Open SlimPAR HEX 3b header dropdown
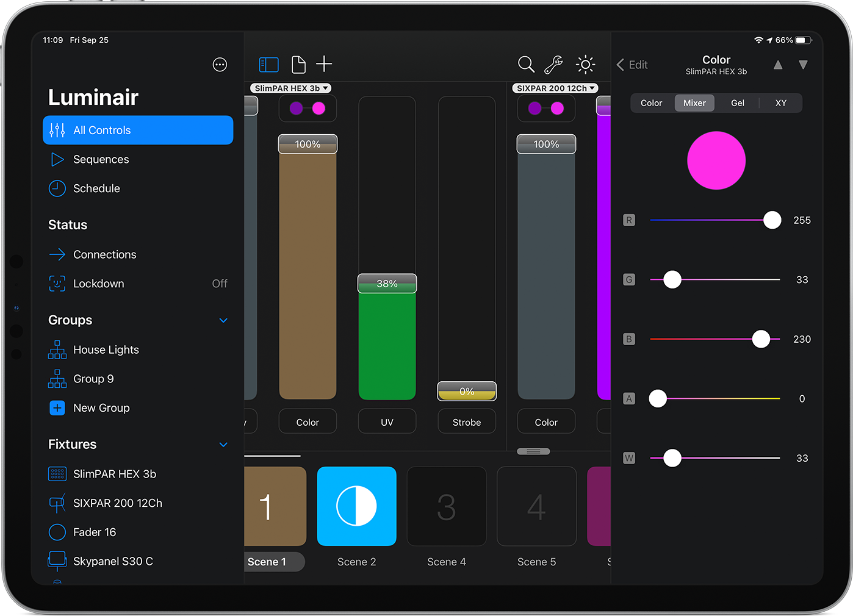The height and width of the screenshot is (616, 853). tap(291, 88)
